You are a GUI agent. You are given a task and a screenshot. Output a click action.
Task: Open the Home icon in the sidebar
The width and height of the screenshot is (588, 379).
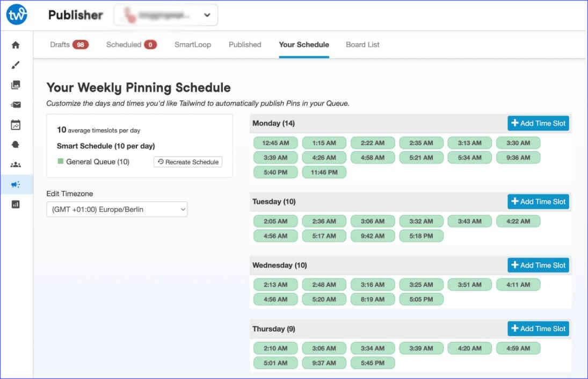tap(16, 45)
